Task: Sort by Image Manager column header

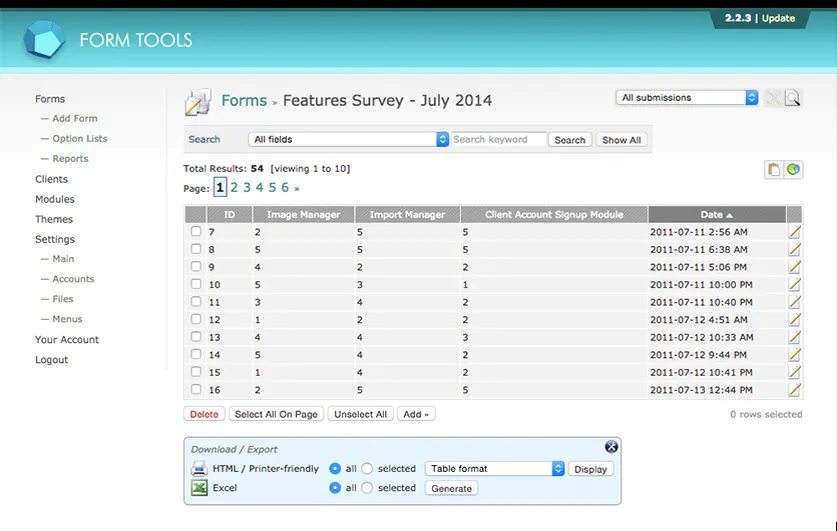Action: [x=303, y=215]
